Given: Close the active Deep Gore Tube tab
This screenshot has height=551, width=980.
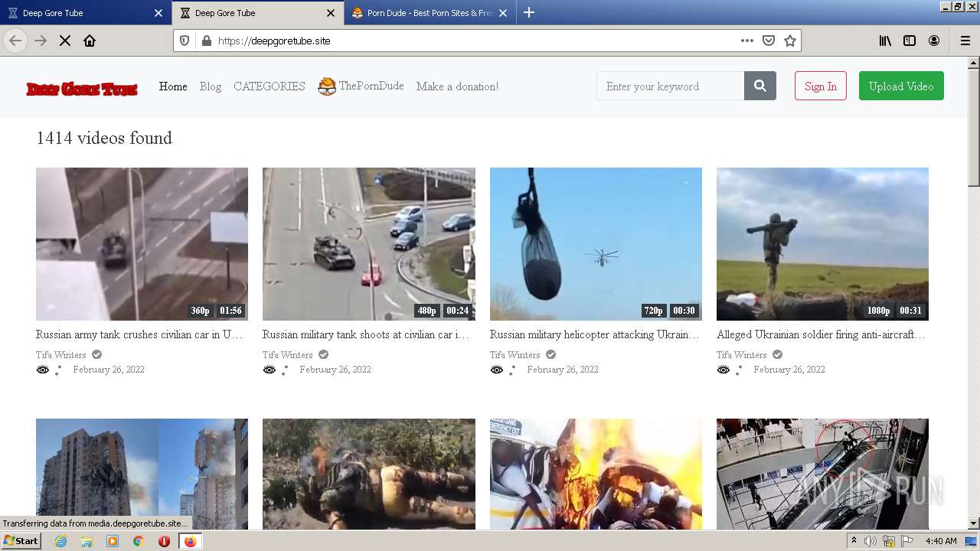Looking at the screenshot, I should coord(331,13).
